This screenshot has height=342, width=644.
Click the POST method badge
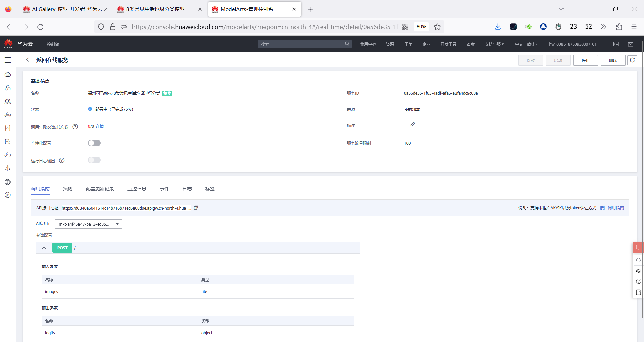(x=62, y=248)
